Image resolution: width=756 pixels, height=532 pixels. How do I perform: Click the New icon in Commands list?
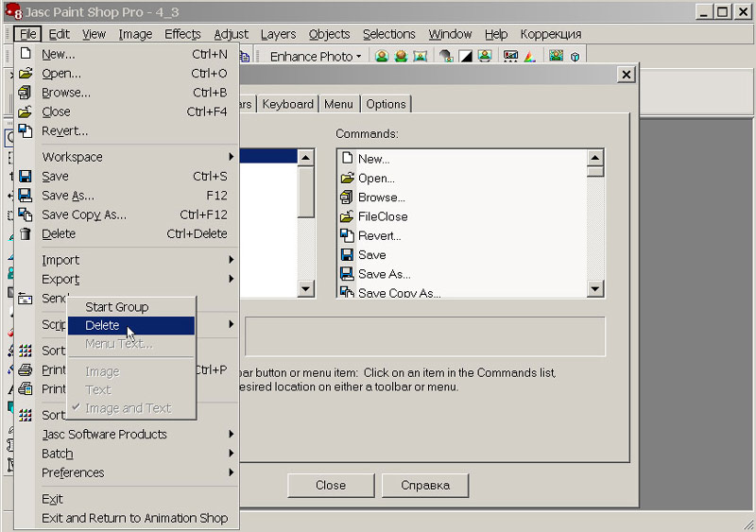point(347,159)
